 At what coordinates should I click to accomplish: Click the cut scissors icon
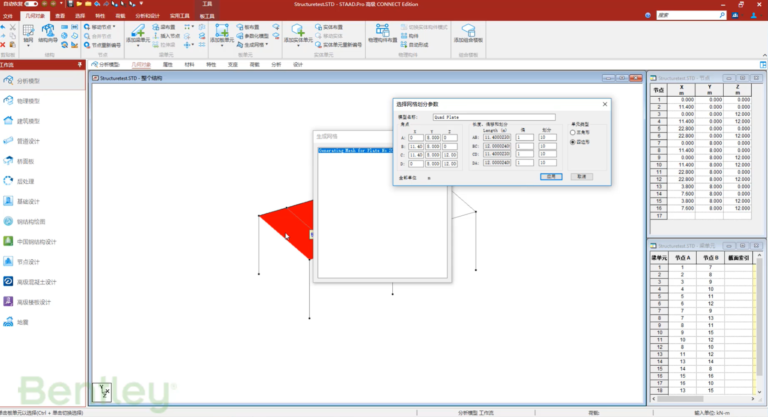click(x=12, y=27)
